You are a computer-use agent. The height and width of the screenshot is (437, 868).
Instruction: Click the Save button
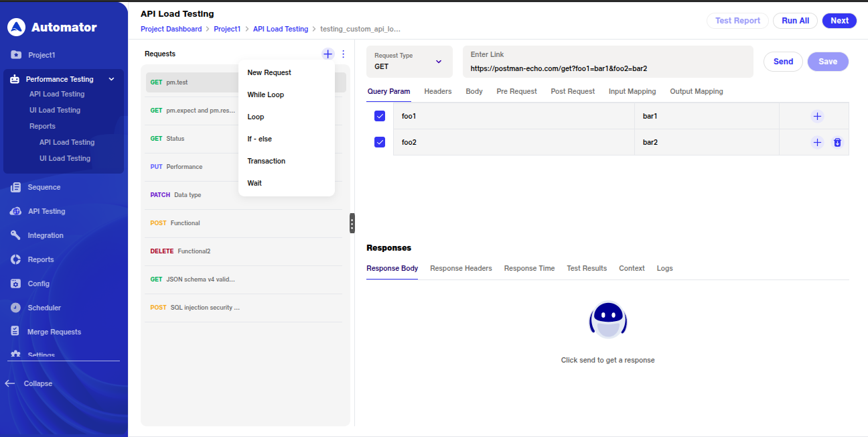click(828, 62)
